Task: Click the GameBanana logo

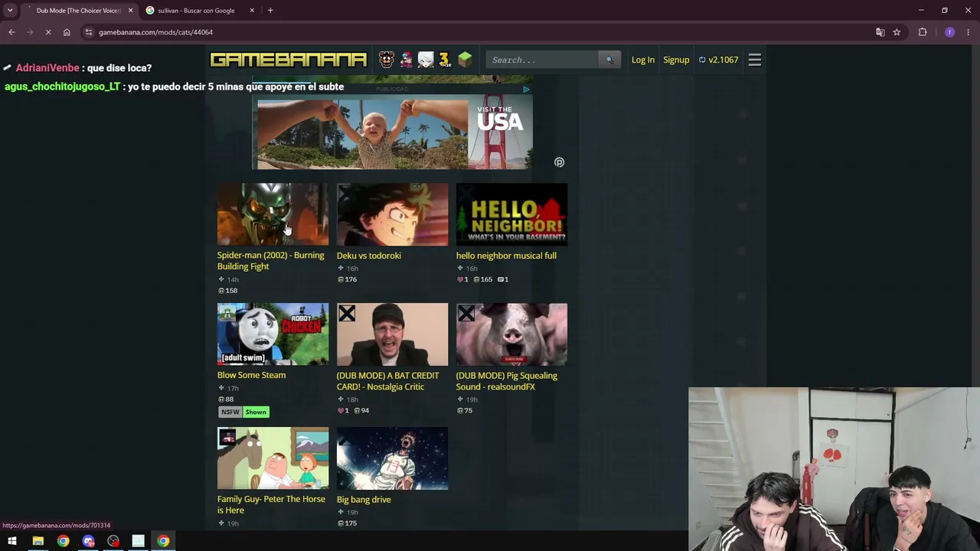Action: click(x=289, y=60)
